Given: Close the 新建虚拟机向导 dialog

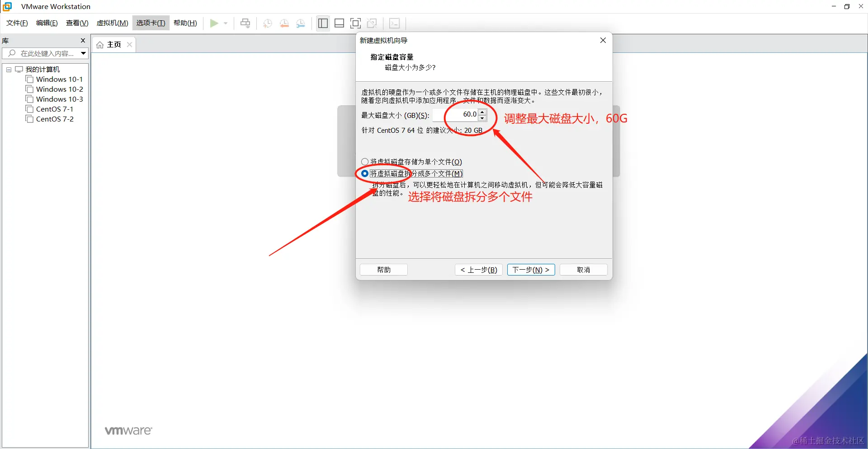Looking at the screenshot, I should point(603,40).
